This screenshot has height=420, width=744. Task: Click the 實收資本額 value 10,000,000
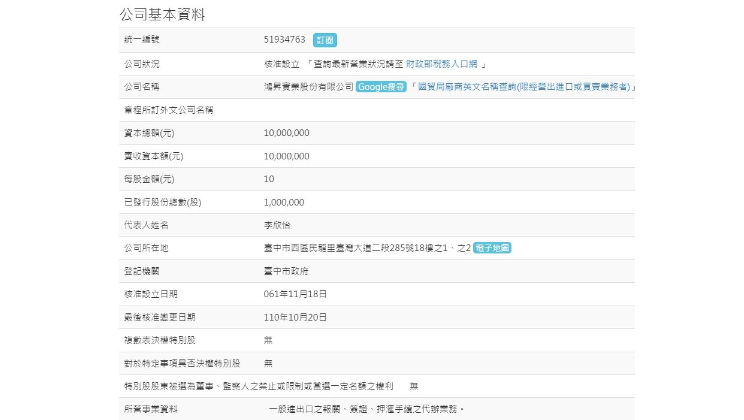coord(286,156)
